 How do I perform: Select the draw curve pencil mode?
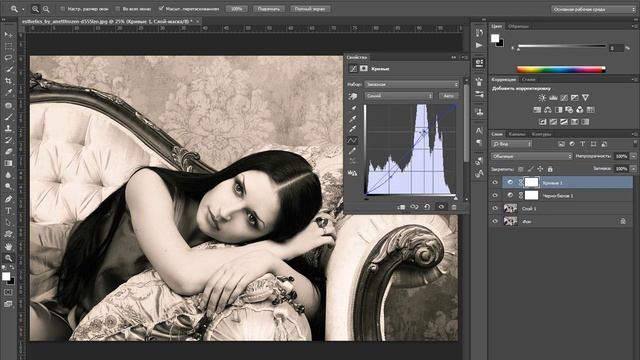(x=353, y=151)
